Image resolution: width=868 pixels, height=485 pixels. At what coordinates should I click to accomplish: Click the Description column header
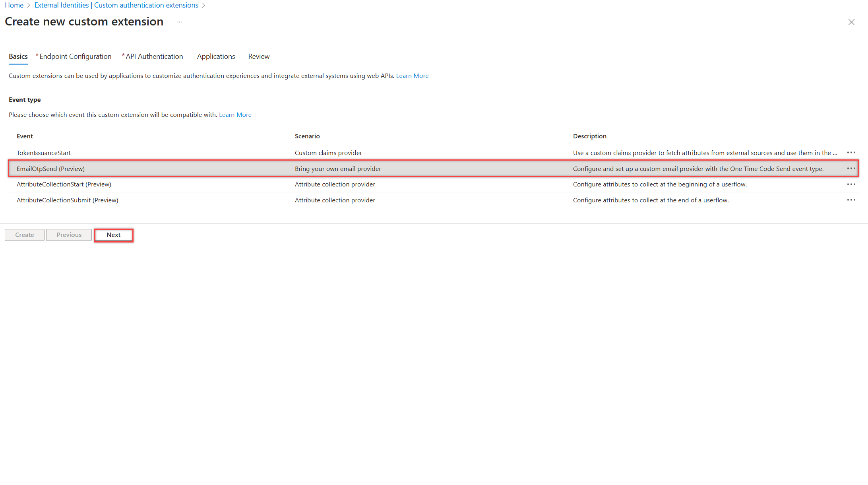pos(590,136)
